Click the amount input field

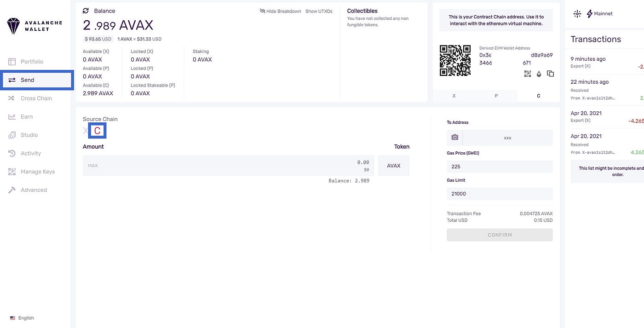229,166
